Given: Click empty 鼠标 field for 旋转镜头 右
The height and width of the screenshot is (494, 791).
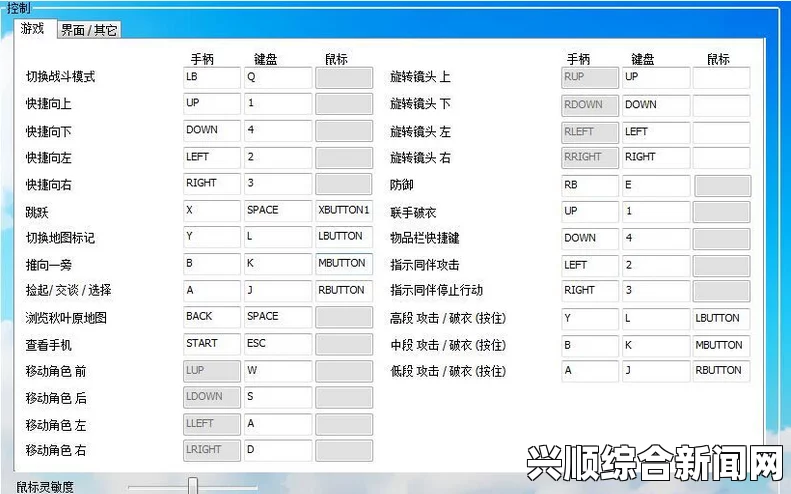Looking at the screenshot, I should [721, 157].
